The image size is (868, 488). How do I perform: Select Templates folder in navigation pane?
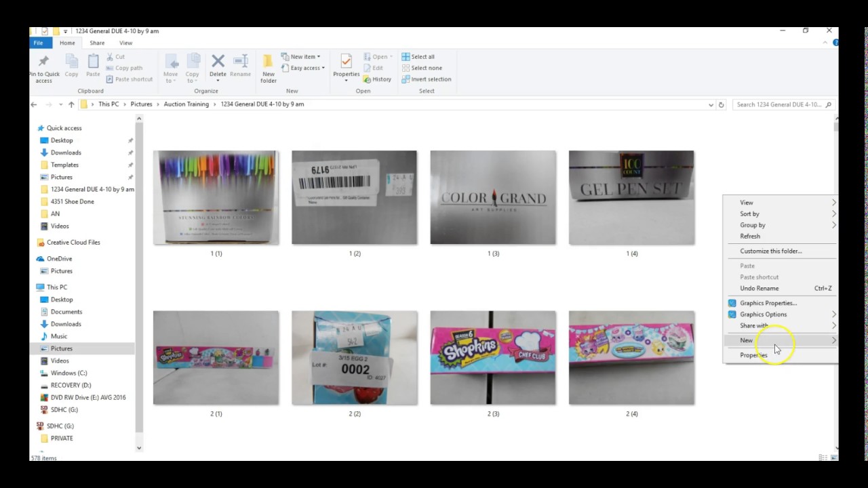64,165
